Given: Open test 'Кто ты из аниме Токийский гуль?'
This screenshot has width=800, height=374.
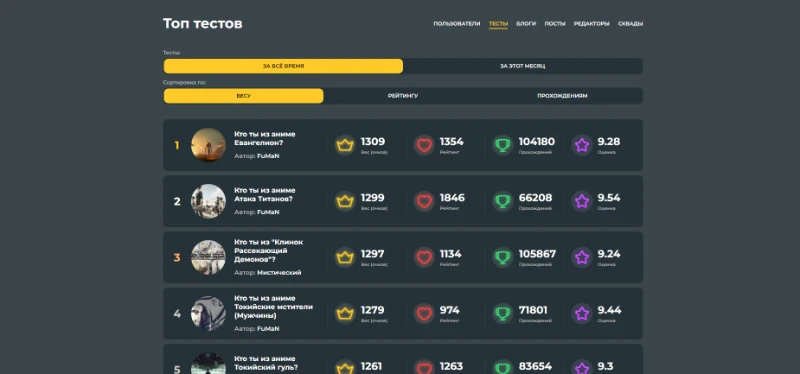Looking at the screenshot, I should (266, 363).
